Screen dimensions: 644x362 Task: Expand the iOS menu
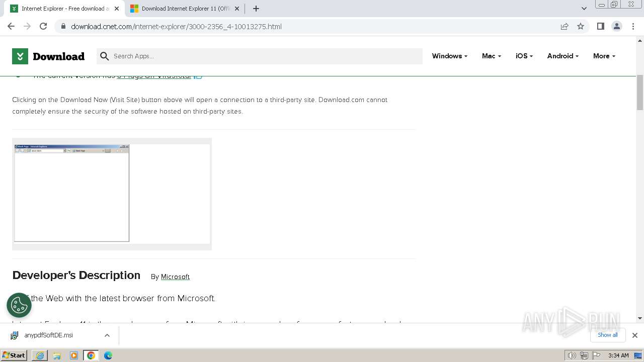(x=524, y=56)
